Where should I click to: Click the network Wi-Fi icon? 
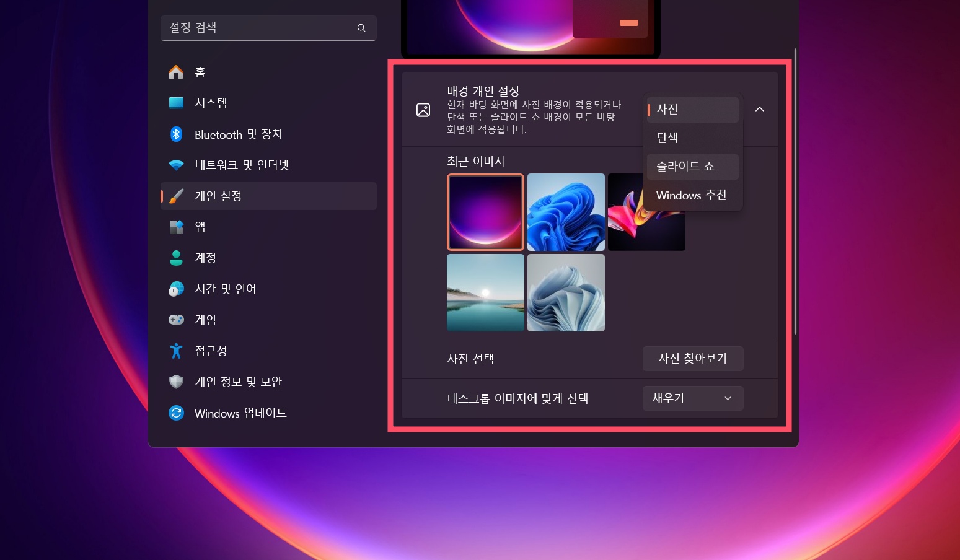tap(176, 165)
